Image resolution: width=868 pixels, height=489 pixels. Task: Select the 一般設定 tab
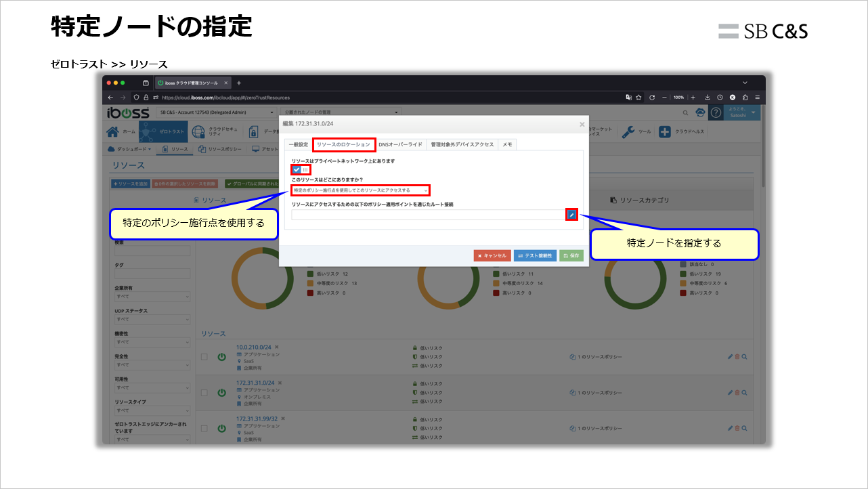point(297,144)
